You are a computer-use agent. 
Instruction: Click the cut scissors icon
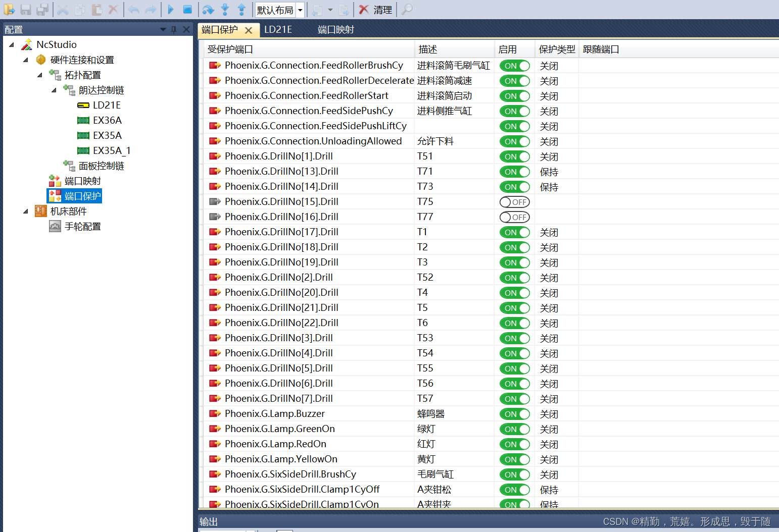point(63,9)
